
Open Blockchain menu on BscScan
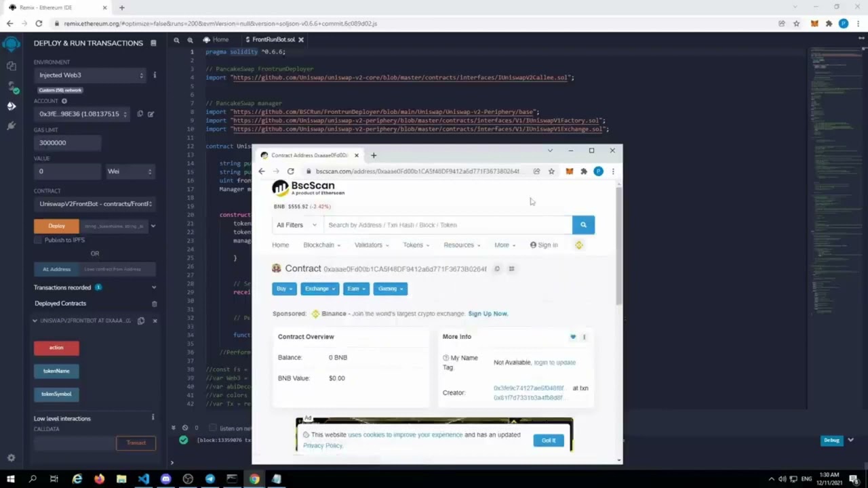tap(321, 245)
